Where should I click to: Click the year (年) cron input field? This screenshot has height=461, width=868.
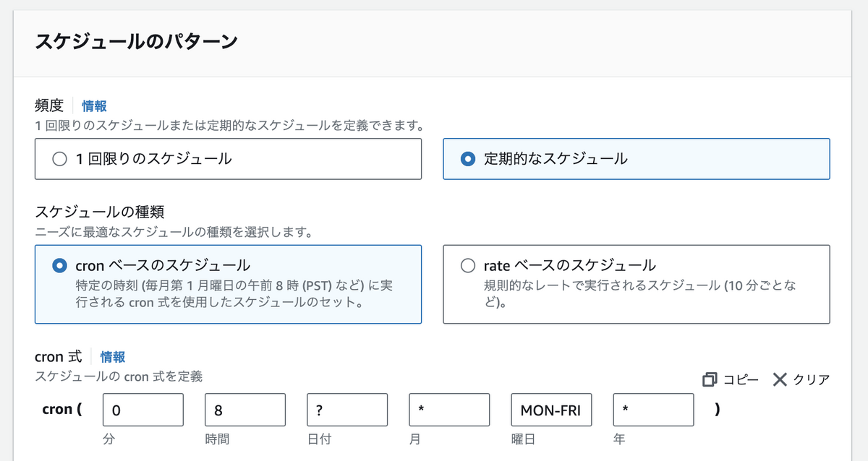653,410
